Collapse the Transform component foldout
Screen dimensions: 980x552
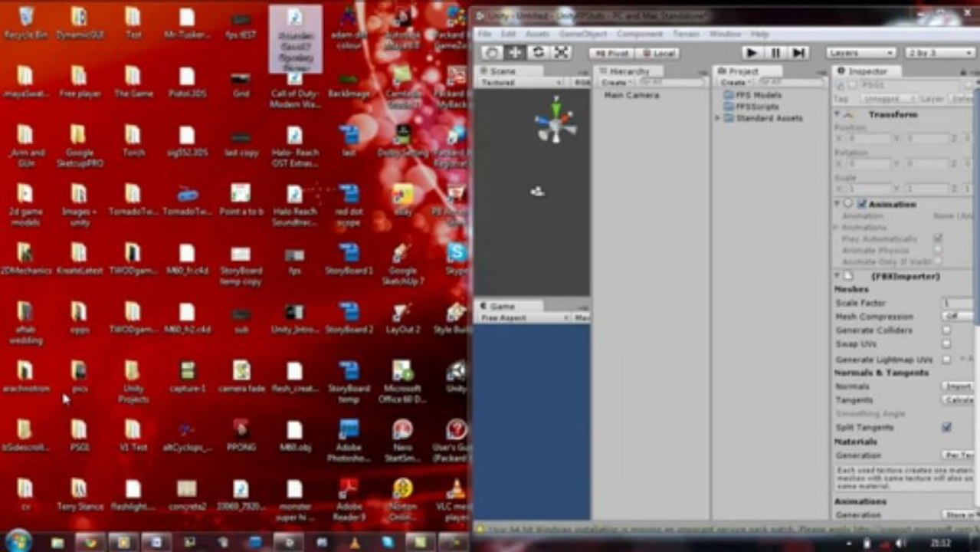click(x=837, y=114)
